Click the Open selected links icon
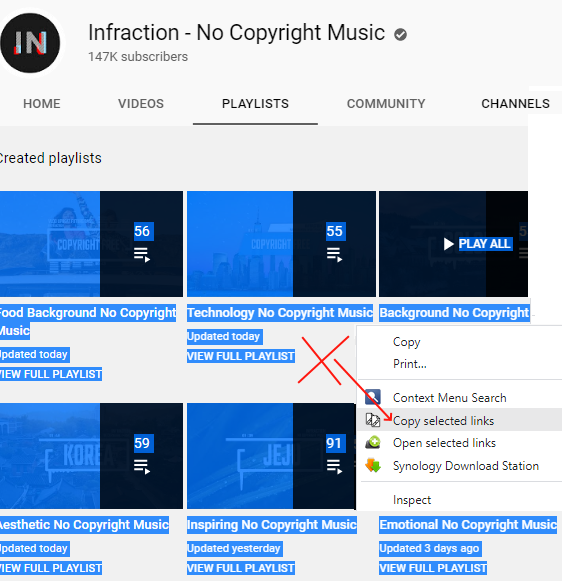562x581 pixels. pyautogui.click(x=373, y=442)
